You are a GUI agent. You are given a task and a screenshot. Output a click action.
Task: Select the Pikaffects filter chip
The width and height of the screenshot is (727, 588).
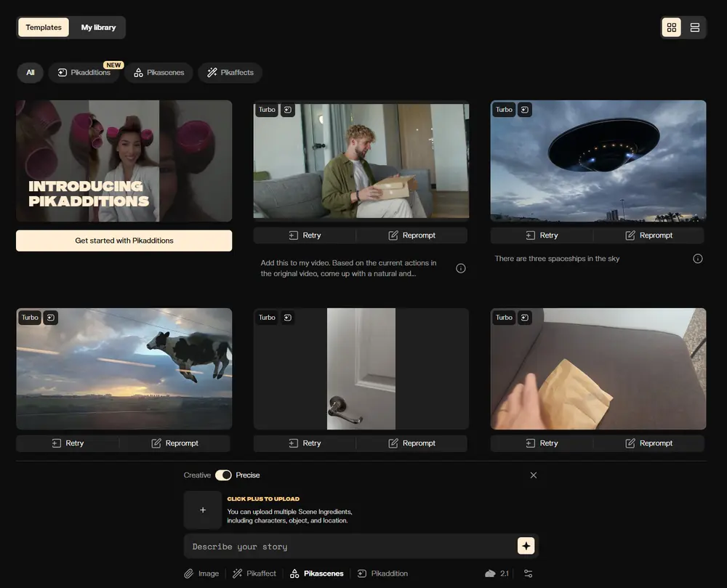[x=230, y=73]
